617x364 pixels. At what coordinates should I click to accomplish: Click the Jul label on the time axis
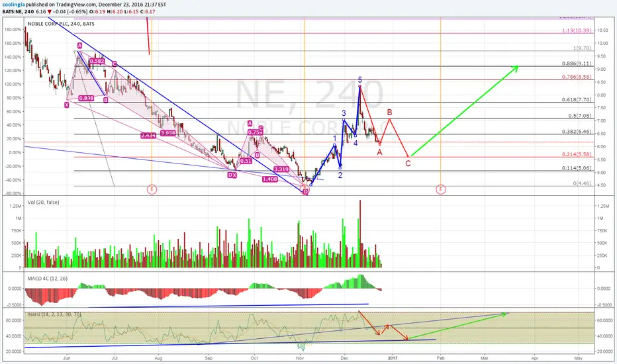point(115,358)
